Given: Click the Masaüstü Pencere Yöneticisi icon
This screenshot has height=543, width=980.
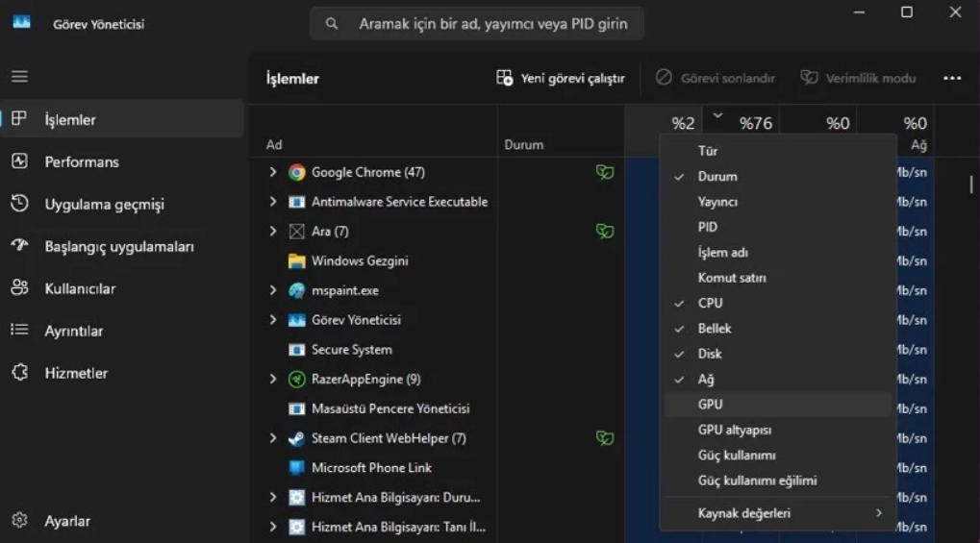Looking at the screenshot, I should 297,408.
